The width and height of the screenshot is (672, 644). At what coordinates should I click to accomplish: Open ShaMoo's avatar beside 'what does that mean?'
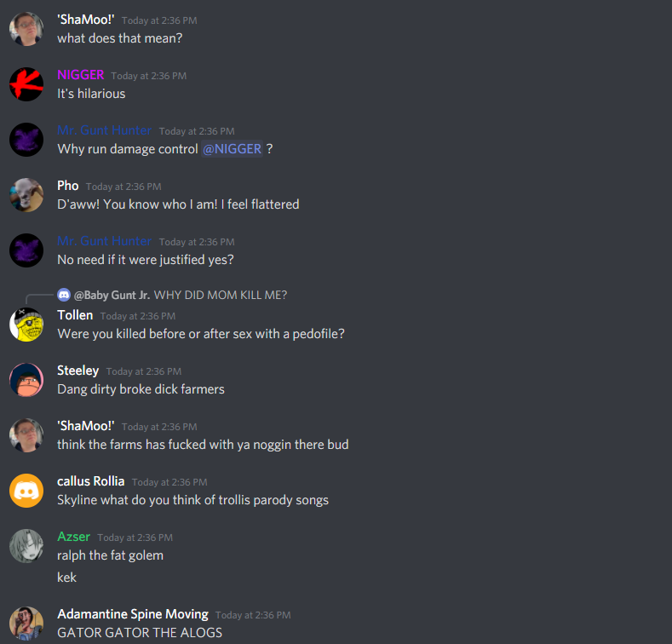tap(26, 29)
